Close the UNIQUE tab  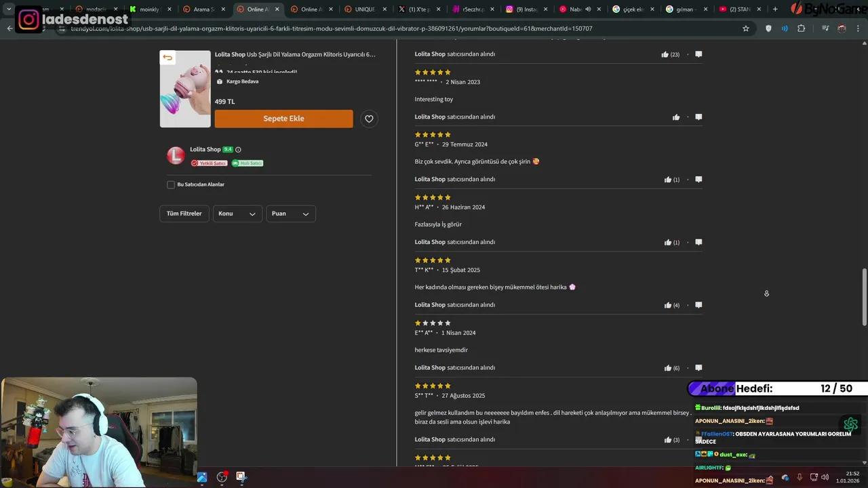point(384,9)
